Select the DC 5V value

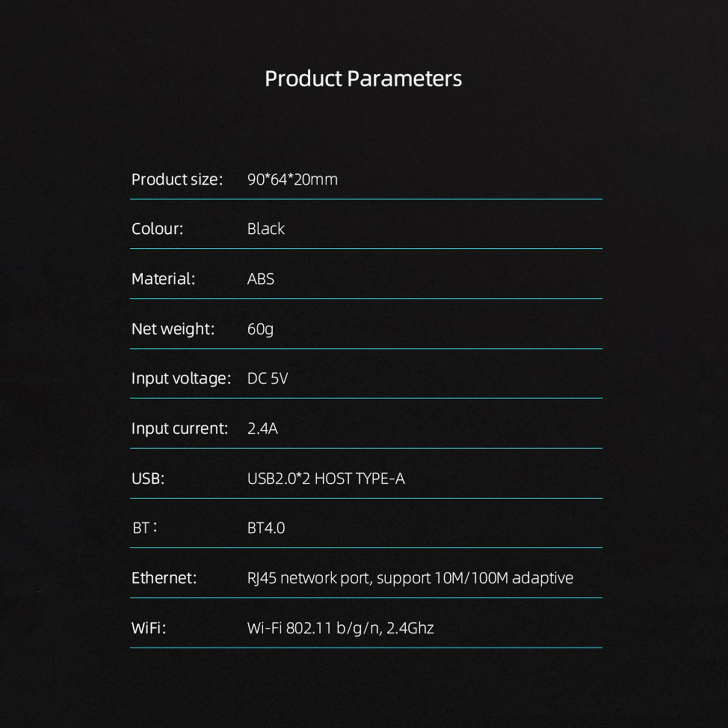click(267, 378)
